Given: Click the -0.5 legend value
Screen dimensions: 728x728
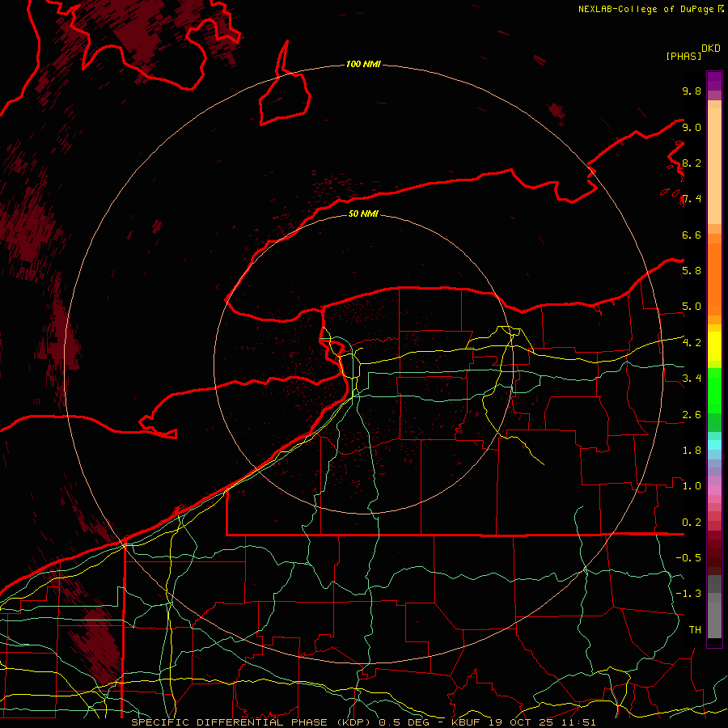Looking at the screenshot, I should [688, 558].
